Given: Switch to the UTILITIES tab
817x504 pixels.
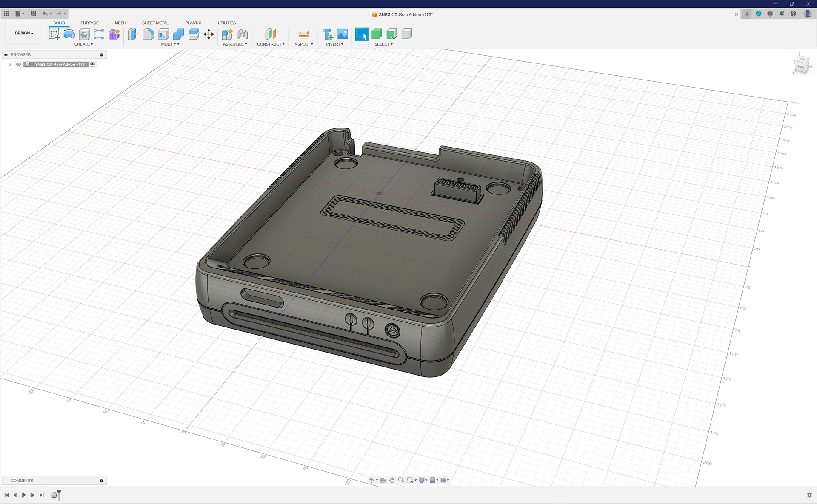Looking at the screenshot, I should coord(227,23).
